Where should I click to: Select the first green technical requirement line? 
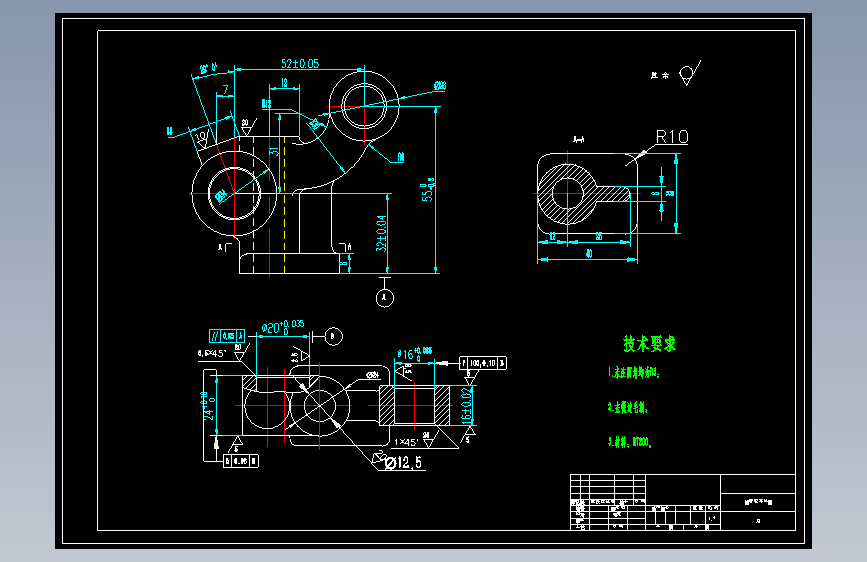coord(633,373)
